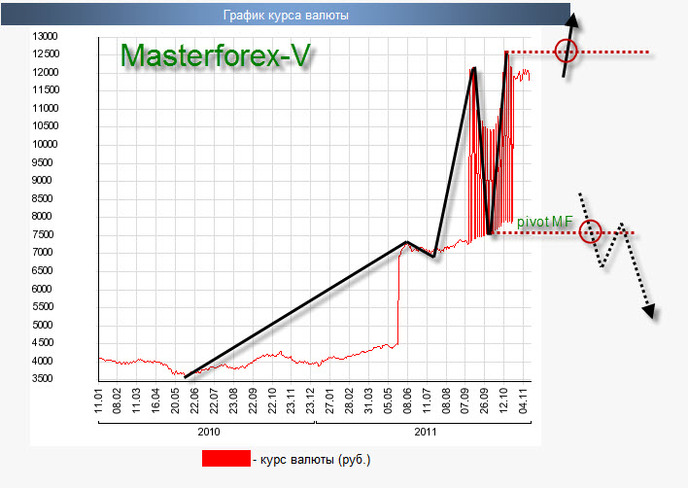Screen dimensions: 688x488
Task: Click the 3500 y-axis value
Action: pos(42,378)
